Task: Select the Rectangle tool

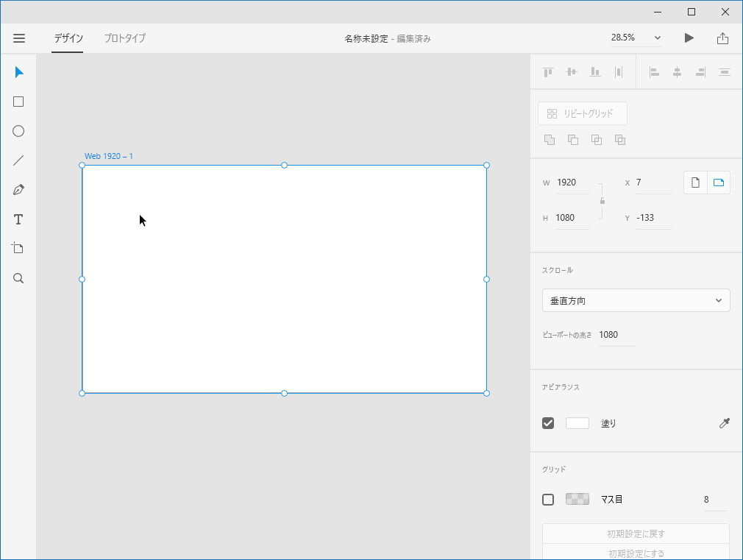Action: pyautogui.click(x=18, y=102)
